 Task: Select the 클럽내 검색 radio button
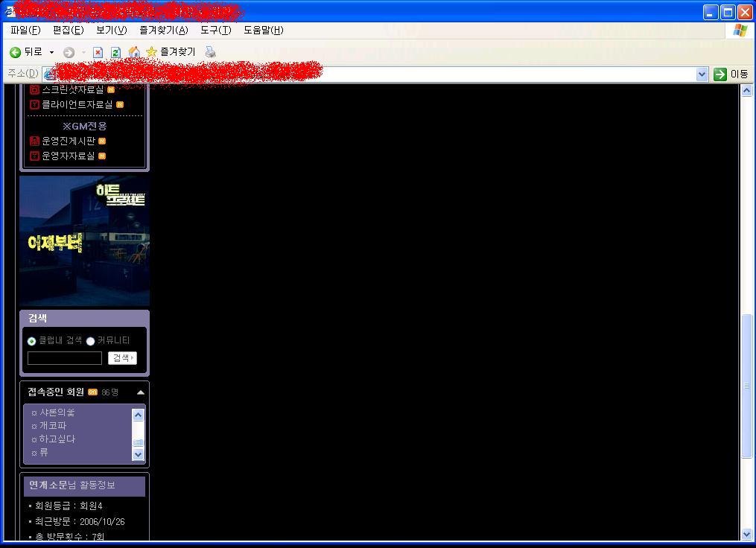(x=32, y=341)
